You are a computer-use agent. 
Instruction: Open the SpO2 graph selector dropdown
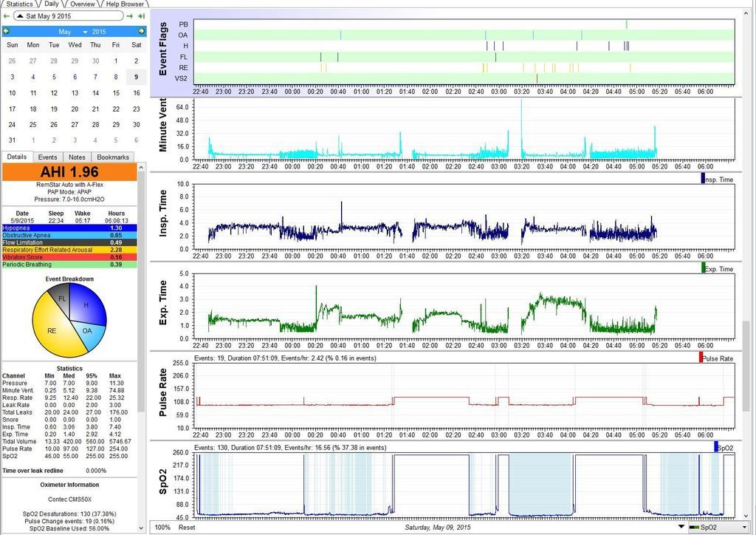coord(719,528)
